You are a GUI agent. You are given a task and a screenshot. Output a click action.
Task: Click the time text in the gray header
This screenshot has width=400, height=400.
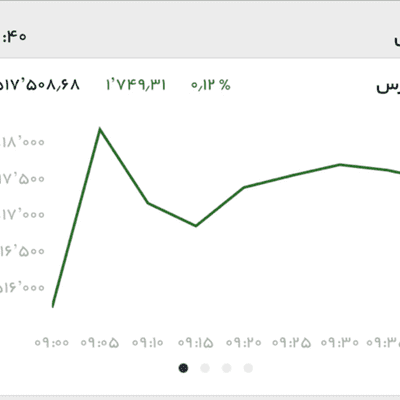[14, 37]
